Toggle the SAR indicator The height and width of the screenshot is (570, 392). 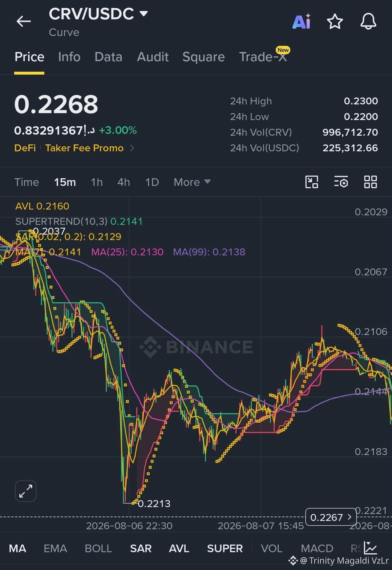coord(141,548)
